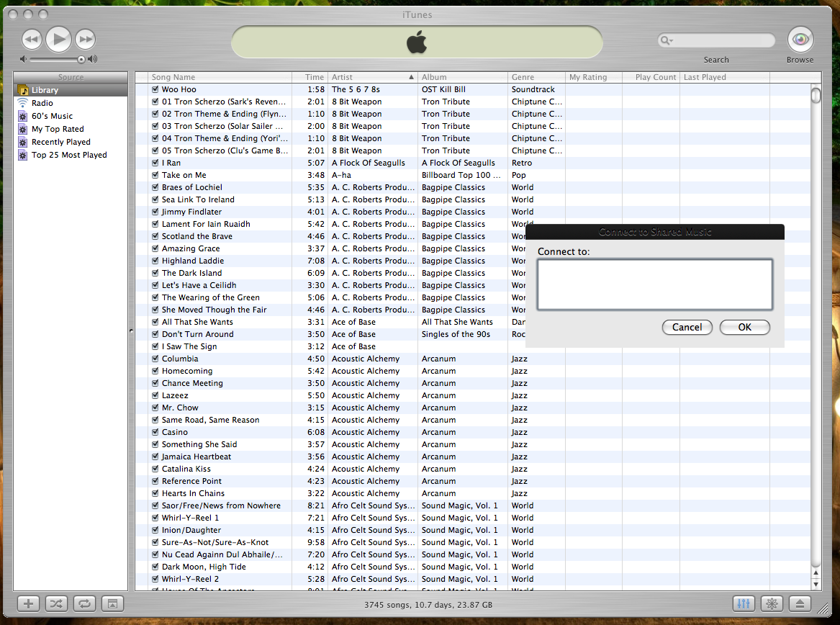Reverse the sort on the Artist column header

point(372,77)
